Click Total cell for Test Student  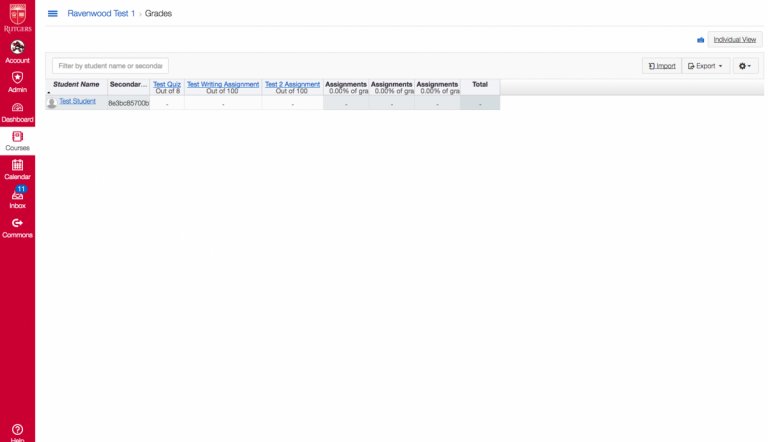pyautogui.click(x=480, y=103)
